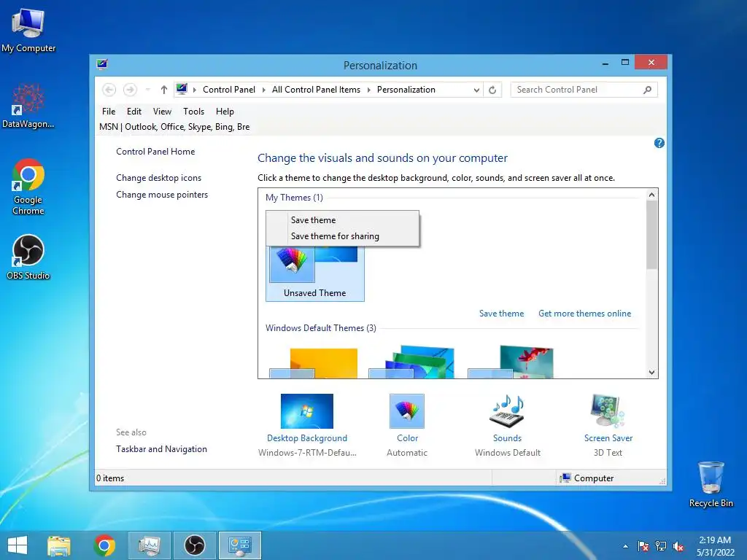Choose Save theme from the context menu
Screen dimensions: 747x560
(343, 220)
